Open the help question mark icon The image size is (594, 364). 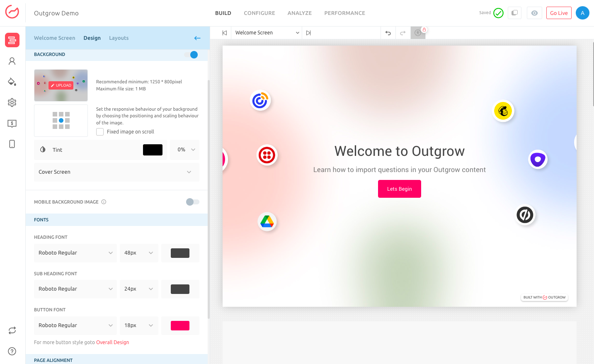pyautogui.click(x=12, y=351)
